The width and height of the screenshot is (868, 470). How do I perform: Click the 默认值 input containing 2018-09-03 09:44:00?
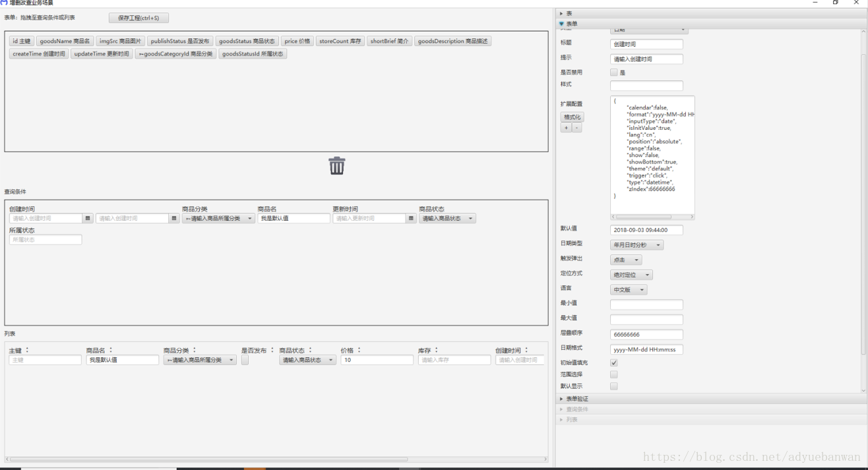[x=646, y=230]
